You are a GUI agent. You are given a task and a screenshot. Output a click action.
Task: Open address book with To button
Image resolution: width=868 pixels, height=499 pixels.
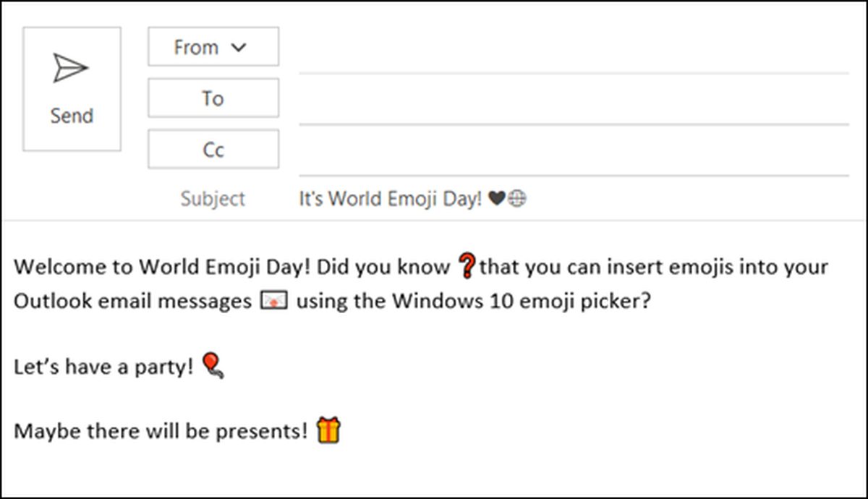(x=213, y=98)
